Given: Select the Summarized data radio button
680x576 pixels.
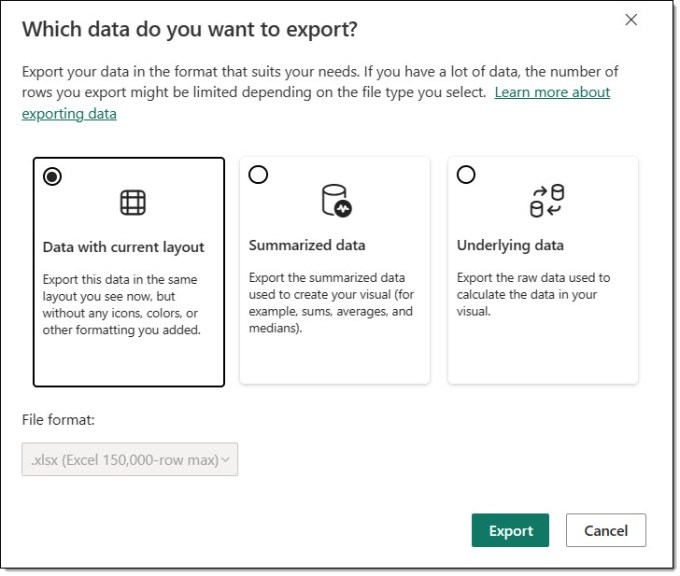Looking at the screenshot, I should [258, 175].
